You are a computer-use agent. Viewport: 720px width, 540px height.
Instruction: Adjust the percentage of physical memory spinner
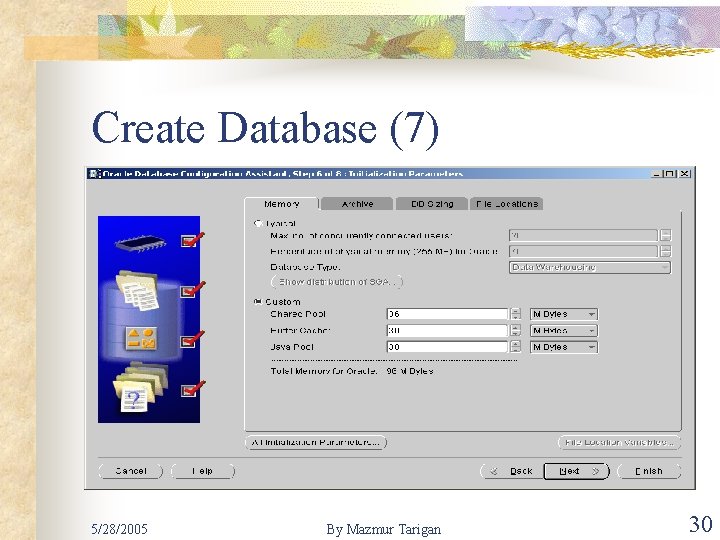[665, 252]
